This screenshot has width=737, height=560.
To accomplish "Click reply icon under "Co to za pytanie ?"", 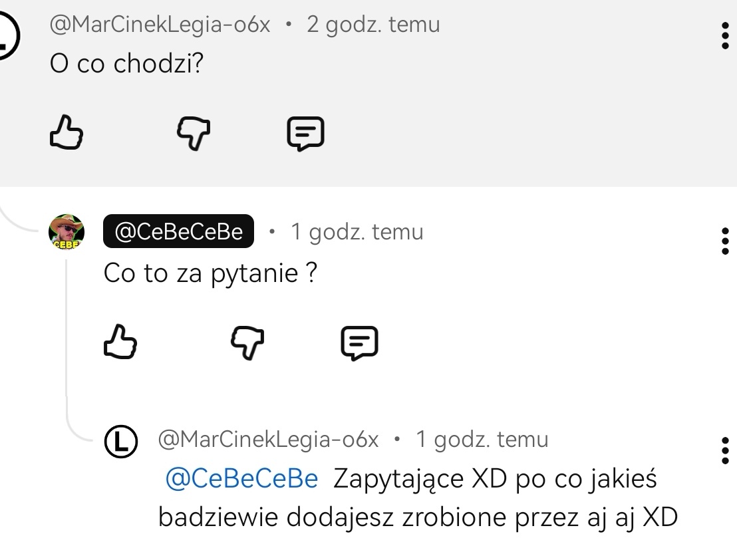I will coord(359,343).
